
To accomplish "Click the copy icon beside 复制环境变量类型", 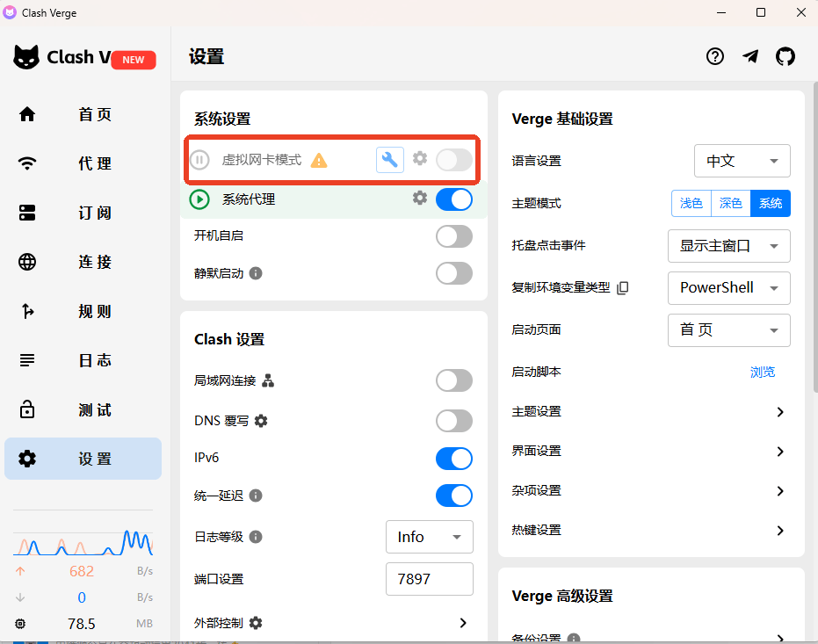I will [x=623, y=287].
